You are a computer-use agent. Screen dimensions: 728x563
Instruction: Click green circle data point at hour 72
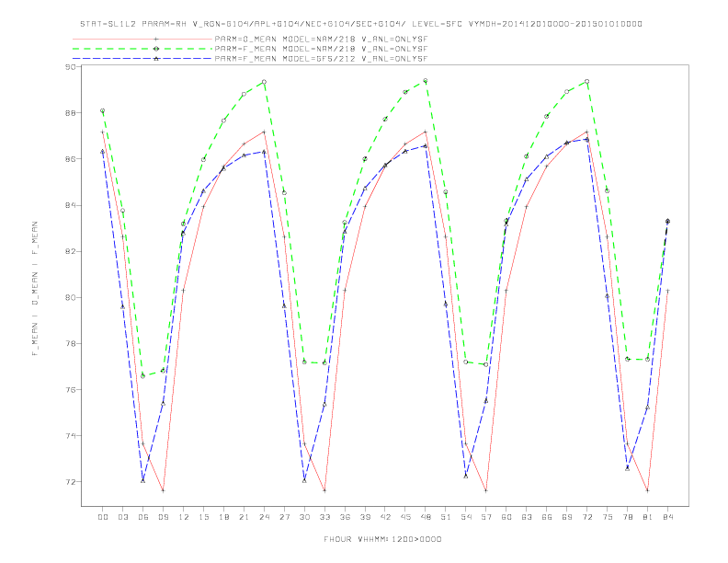pos(586,81)
